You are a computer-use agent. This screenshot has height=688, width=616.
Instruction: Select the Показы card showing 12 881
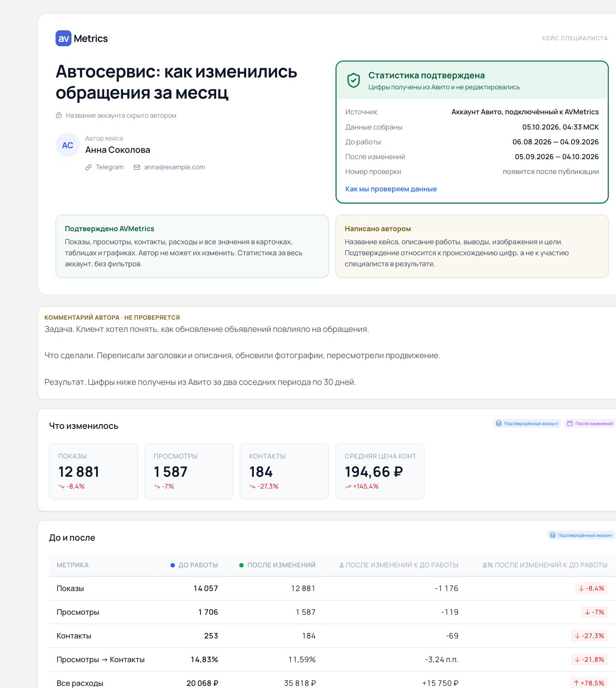[93, 471]
